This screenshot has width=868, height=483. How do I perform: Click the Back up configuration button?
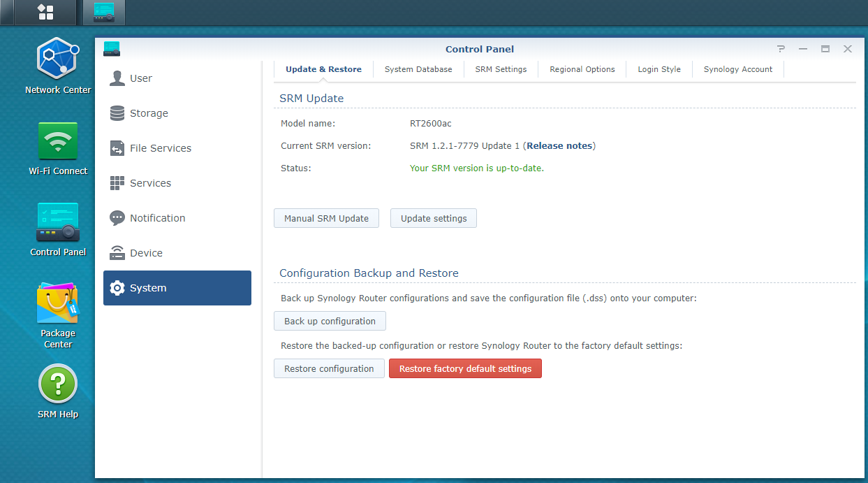(x=330, y=322)
